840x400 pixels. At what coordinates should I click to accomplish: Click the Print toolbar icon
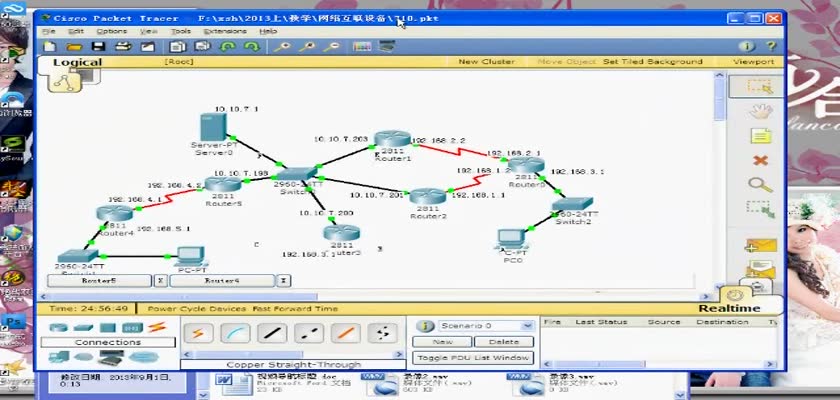(x=124, y=47)
